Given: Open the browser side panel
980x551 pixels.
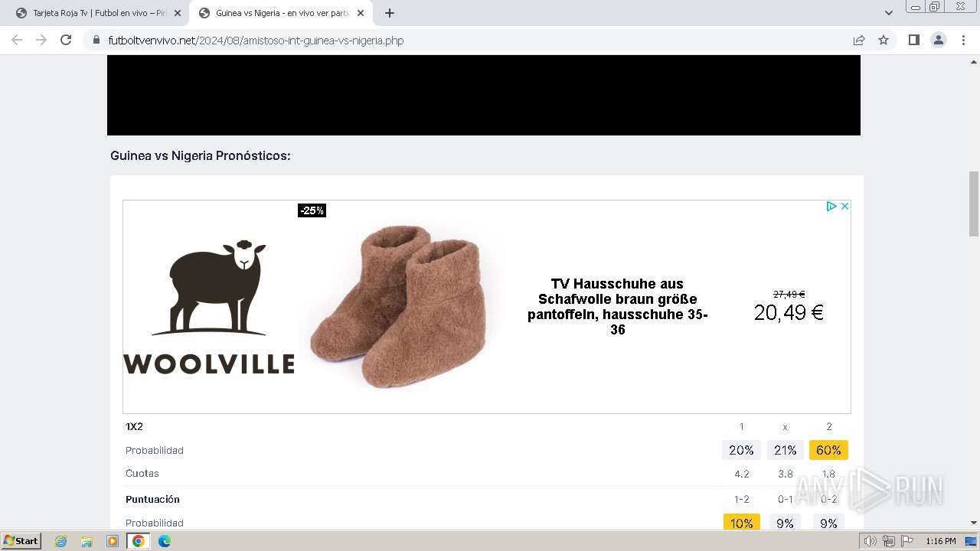Looking at the screenshot, I should coord(913,40).
